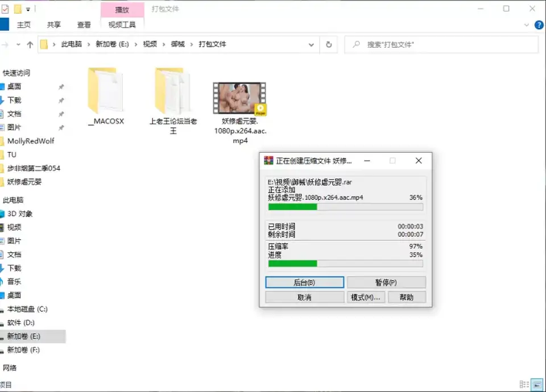Click 御械 in the address path
546x392 pixels.
(177, 44)
